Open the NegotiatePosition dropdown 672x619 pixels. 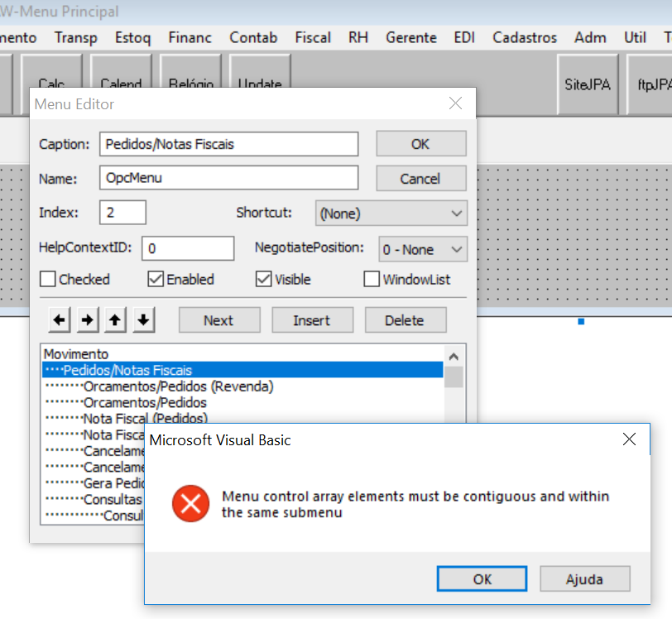423,249
